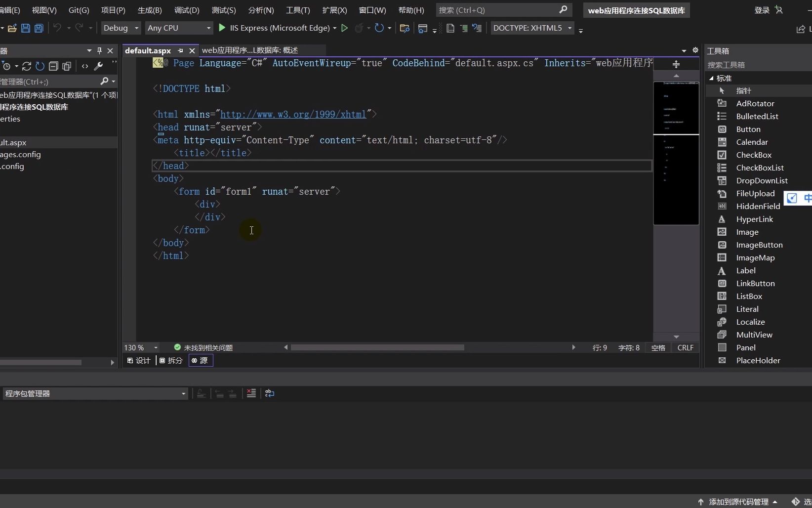
Task: Open Solution Explorer window options dropdown
Action: click(x=89, y=51)
